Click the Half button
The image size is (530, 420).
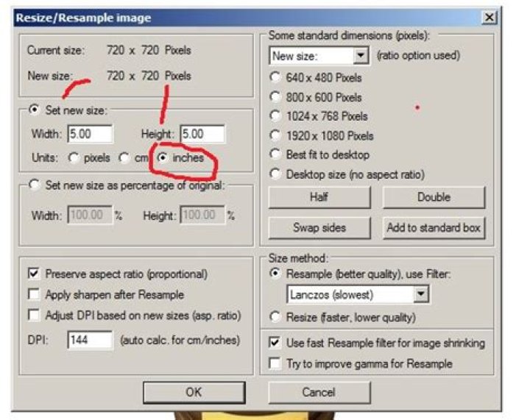click(x=319, y=197)
